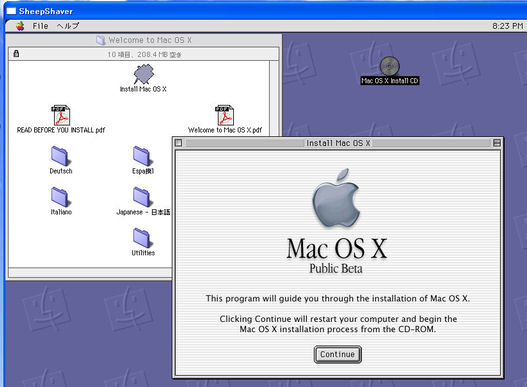Click the lock icon in Welcome window header

[16, 54]
